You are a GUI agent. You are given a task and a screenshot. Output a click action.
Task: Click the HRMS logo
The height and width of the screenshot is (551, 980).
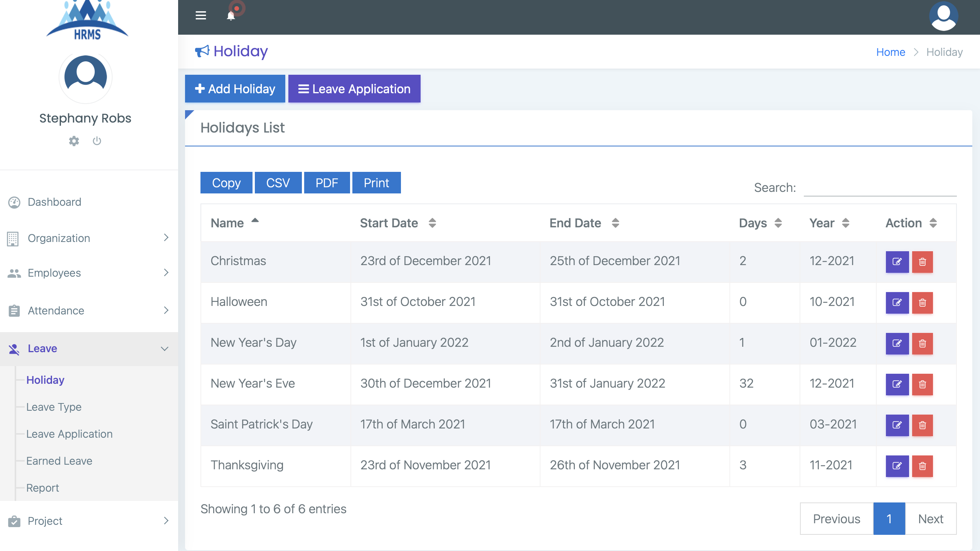[x=87, y=20]
